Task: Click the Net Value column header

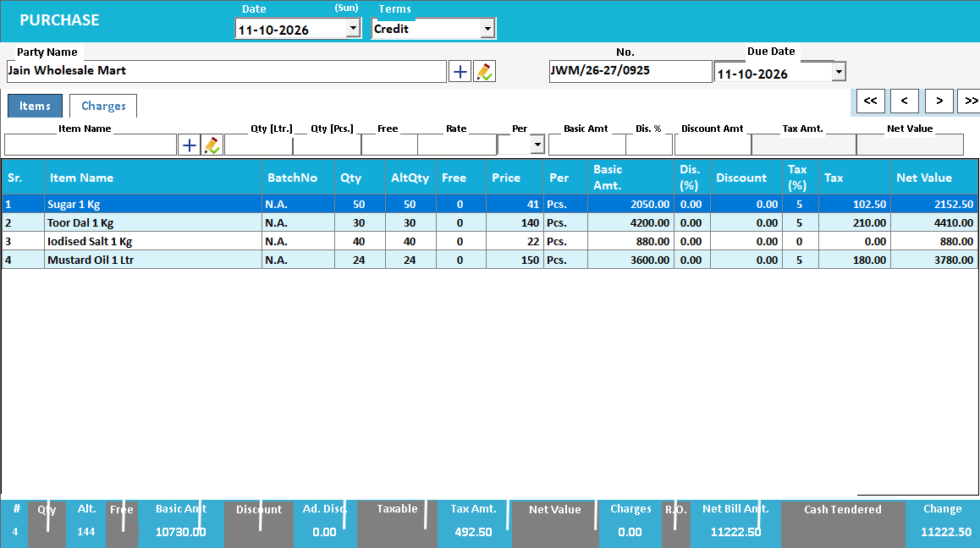Action: coord(933,178)
